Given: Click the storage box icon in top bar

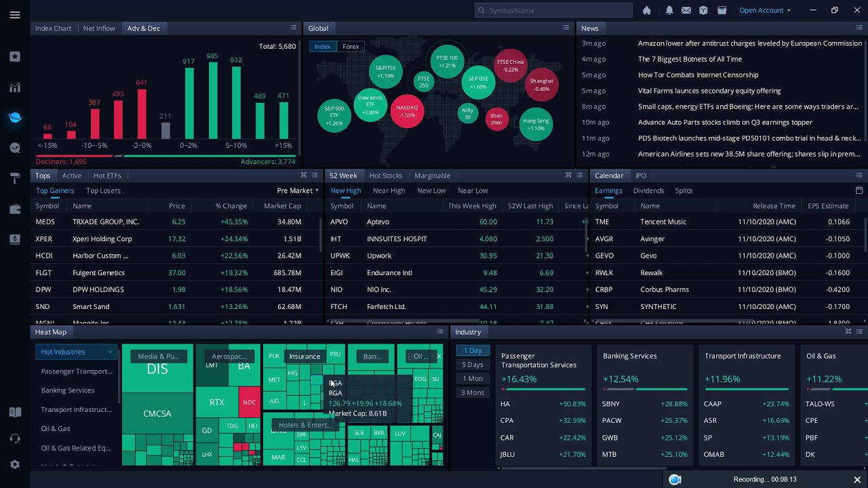Looking at the screenshot, I should tap(722, 10).
